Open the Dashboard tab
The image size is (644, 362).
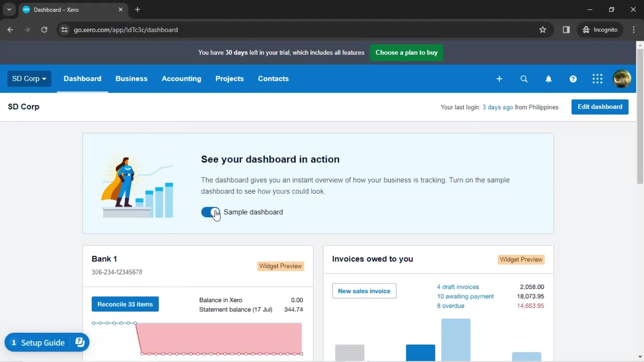click(x=83, y=79)
